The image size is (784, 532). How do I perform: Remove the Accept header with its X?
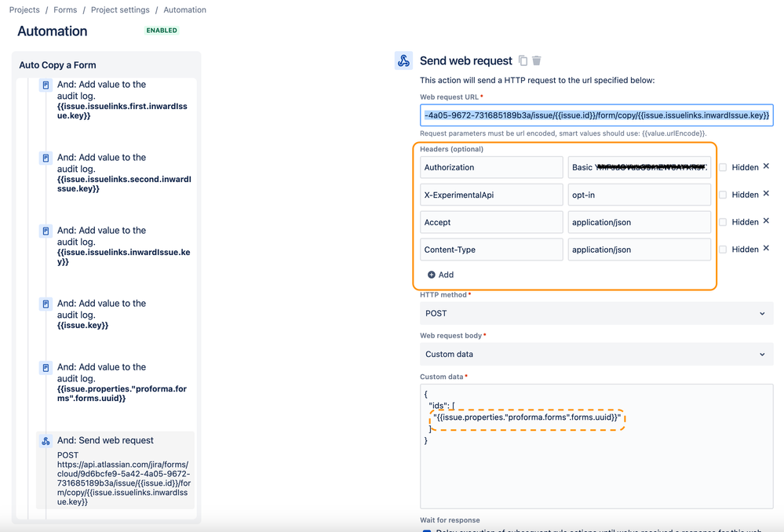(x=766, y=221)
